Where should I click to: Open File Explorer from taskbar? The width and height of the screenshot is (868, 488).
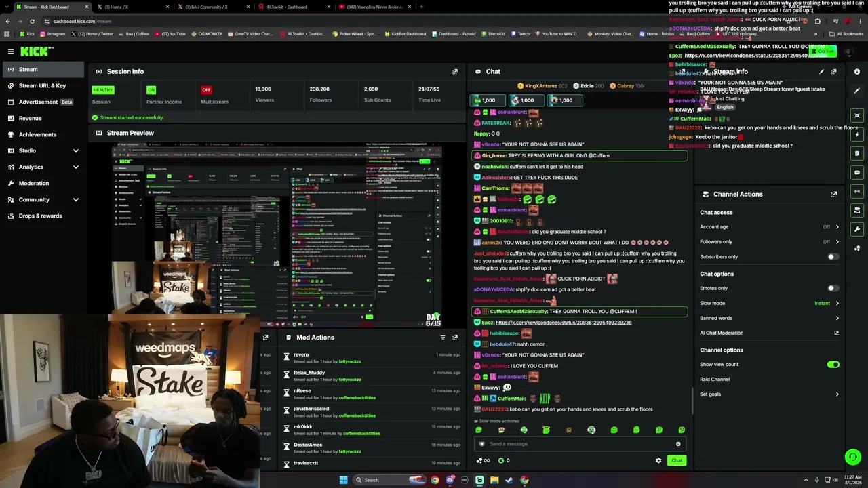[x=494, y=480]
